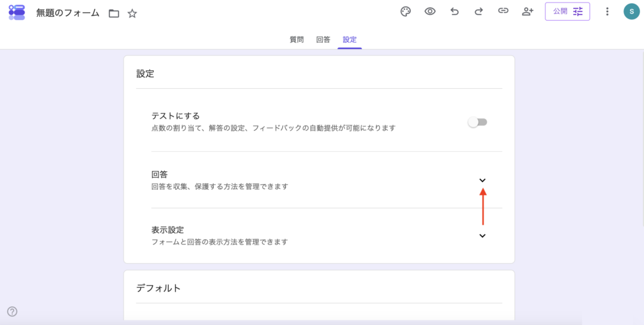Click the デフォルト section heading
644x325 pixels.
click(158, 288)
